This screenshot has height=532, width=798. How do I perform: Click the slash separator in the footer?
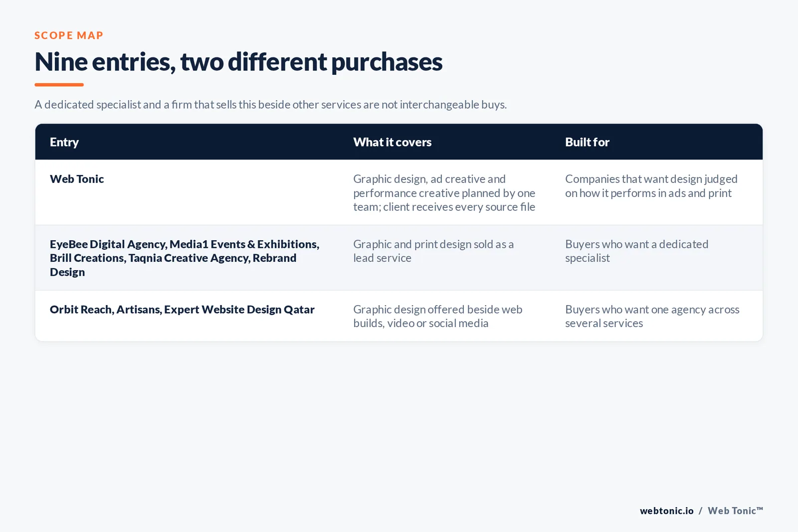701,511
